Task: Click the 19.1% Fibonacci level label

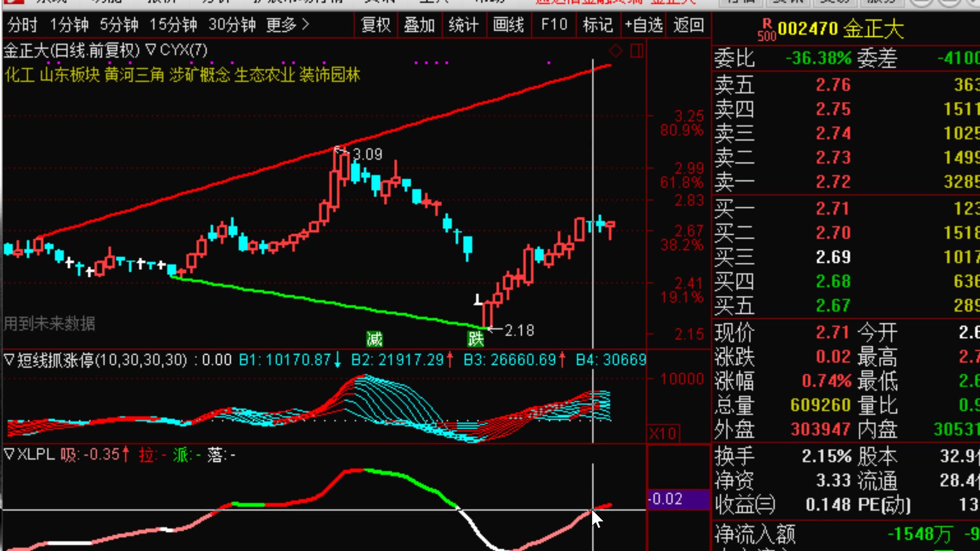Action: point(682,297)
